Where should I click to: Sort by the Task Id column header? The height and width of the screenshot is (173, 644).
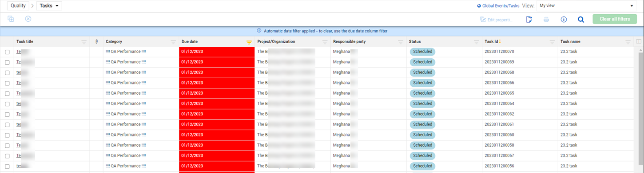coord(492,41)
